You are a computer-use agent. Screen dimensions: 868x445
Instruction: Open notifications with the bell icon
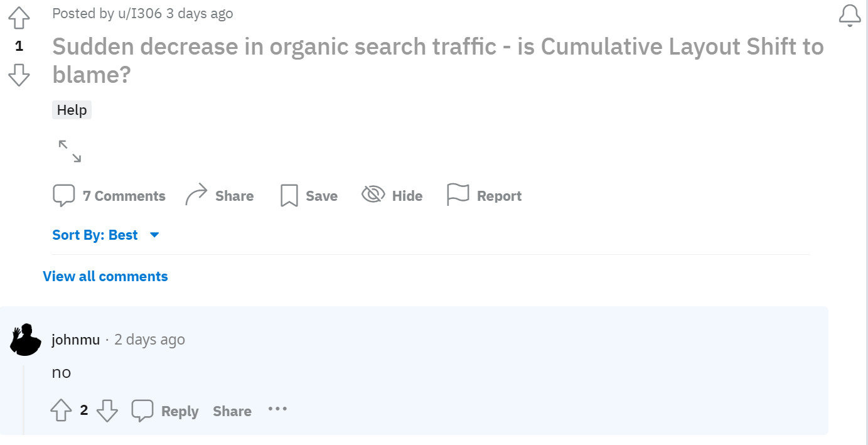(x=849, y=15)
